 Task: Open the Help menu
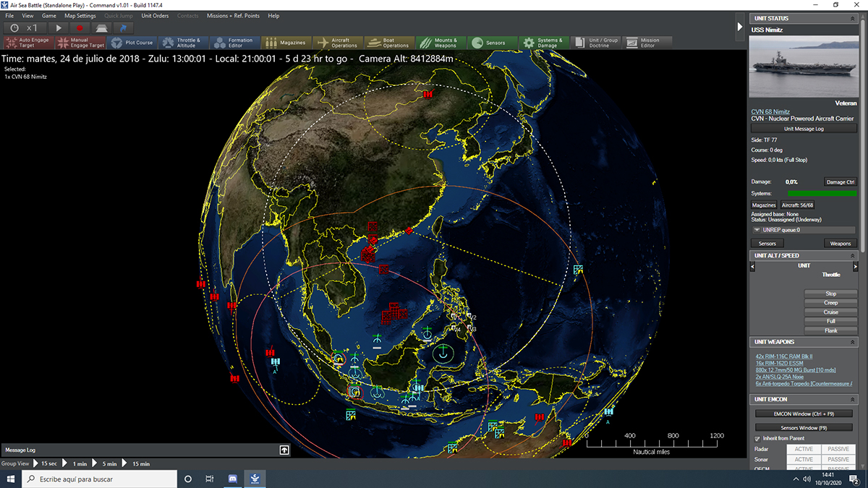tap(273, 15)
